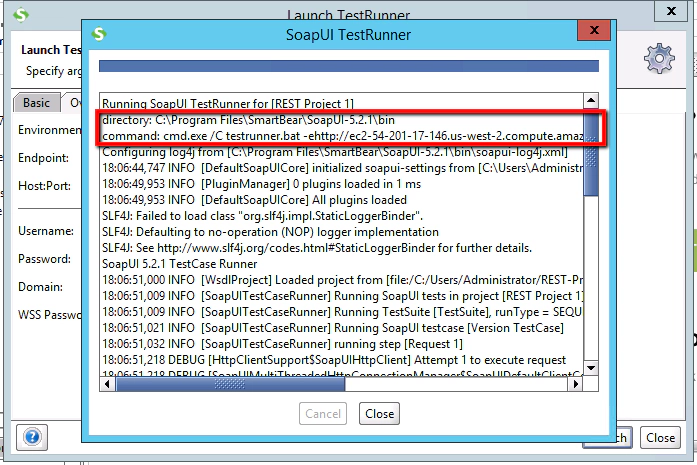Select the 'Running SoapUI TestRunner for [REST Project 1]' line
The height and width of the screenshot is (465, 697).
click(228, 104)
